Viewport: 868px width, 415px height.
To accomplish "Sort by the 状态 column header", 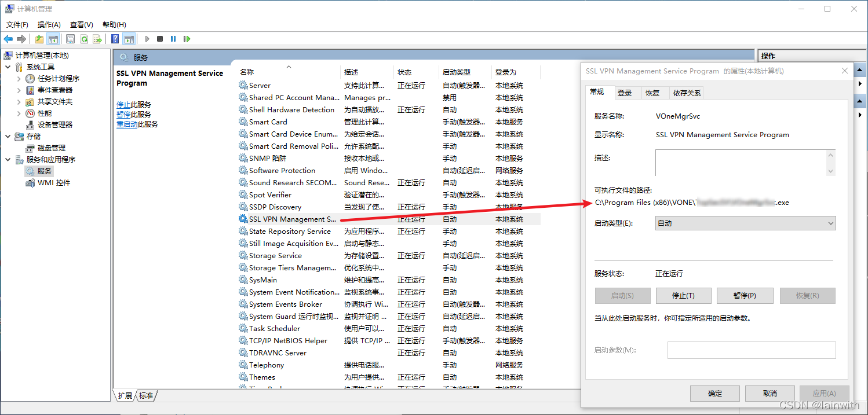I will point(415,72).
